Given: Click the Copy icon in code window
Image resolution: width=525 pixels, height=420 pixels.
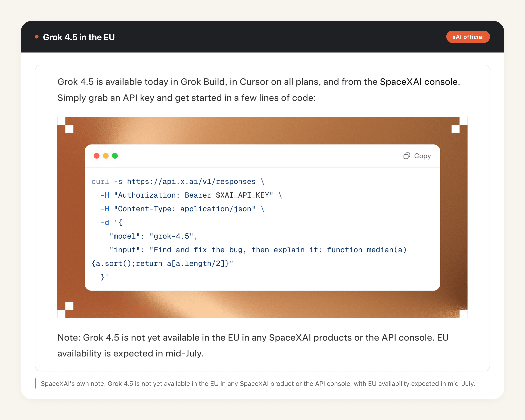Looking at the screenshot, I should click(407, 156).
